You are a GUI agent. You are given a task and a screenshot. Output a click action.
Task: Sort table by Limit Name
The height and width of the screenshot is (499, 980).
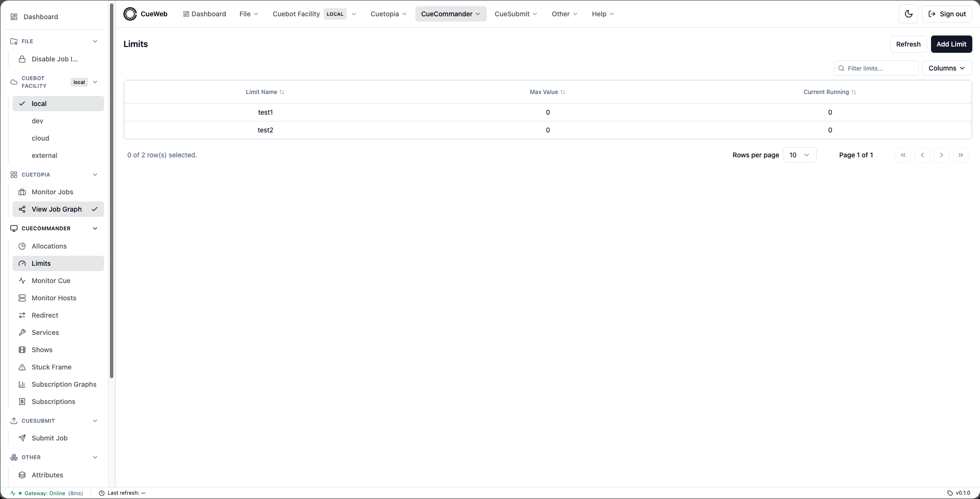(265, 92)
